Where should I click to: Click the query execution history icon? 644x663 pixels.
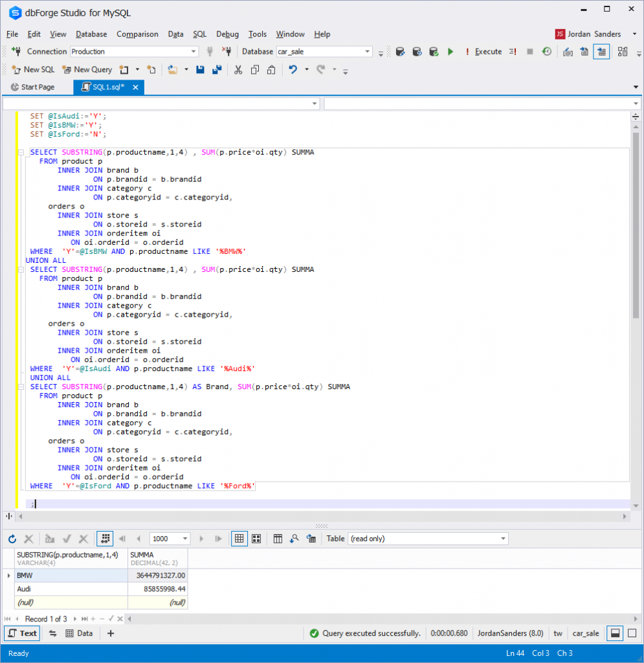coord(548,51)
